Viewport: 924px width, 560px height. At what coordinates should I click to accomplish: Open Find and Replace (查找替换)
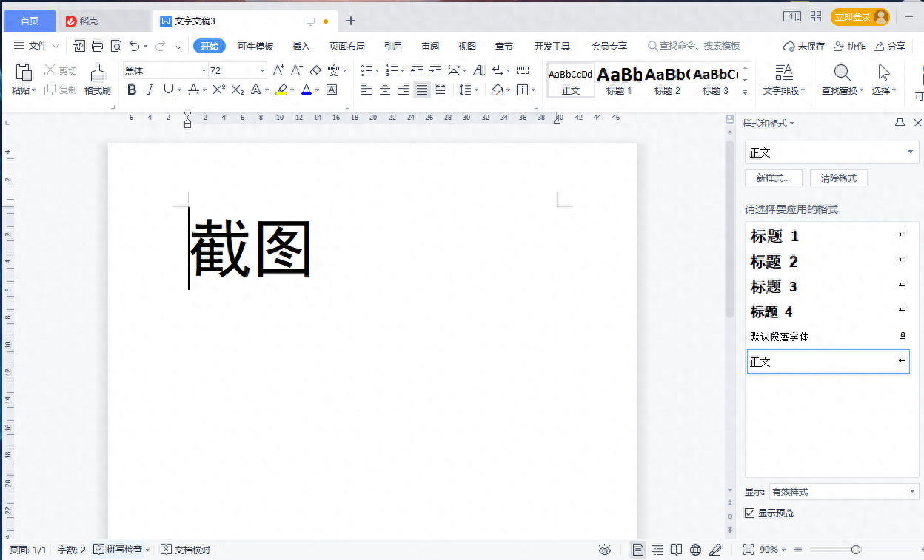(842, 79)
